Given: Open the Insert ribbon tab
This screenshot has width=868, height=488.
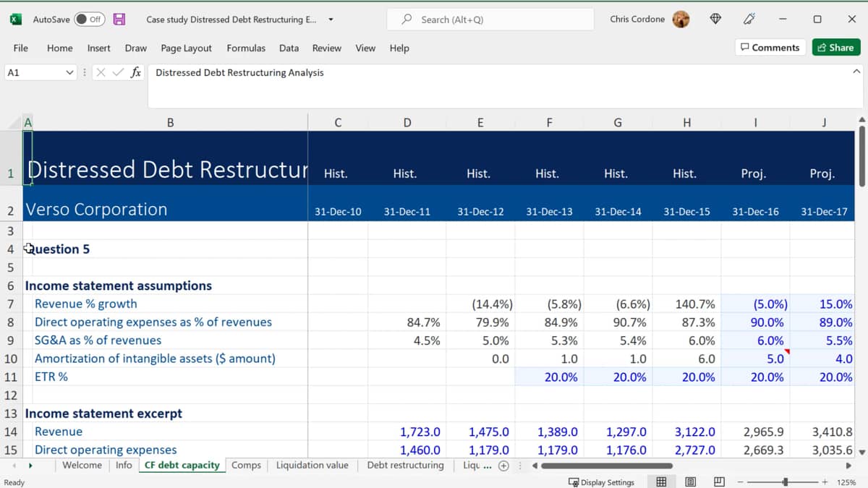Looking at the screenshot, I should (98, 48).
